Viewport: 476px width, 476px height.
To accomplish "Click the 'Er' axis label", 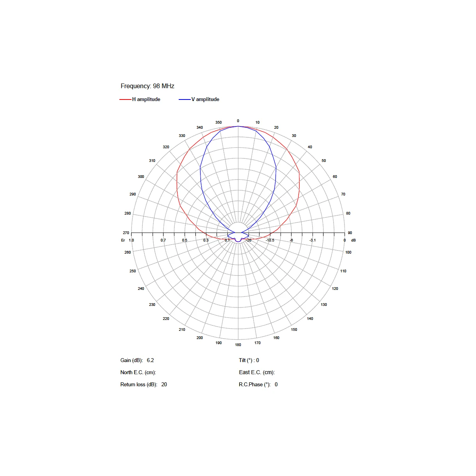I will pos(123,240).
